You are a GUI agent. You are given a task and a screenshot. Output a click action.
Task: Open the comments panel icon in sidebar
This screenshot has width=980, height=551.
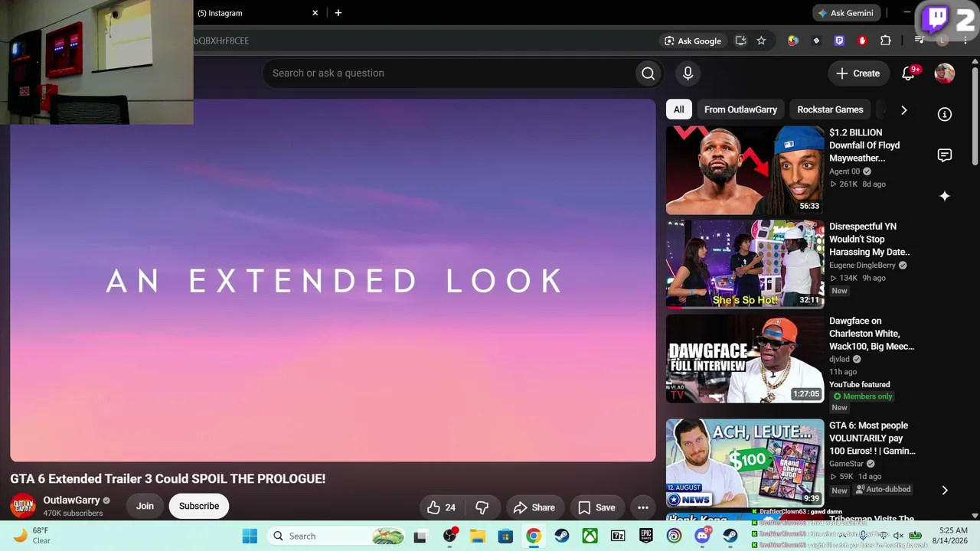[945, 155]
